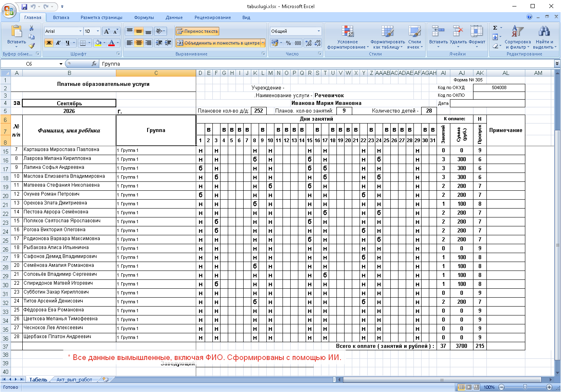This screenshot has height=392, width=561.
Task: Click the zoom slider handle
Action: coord(525,387)
